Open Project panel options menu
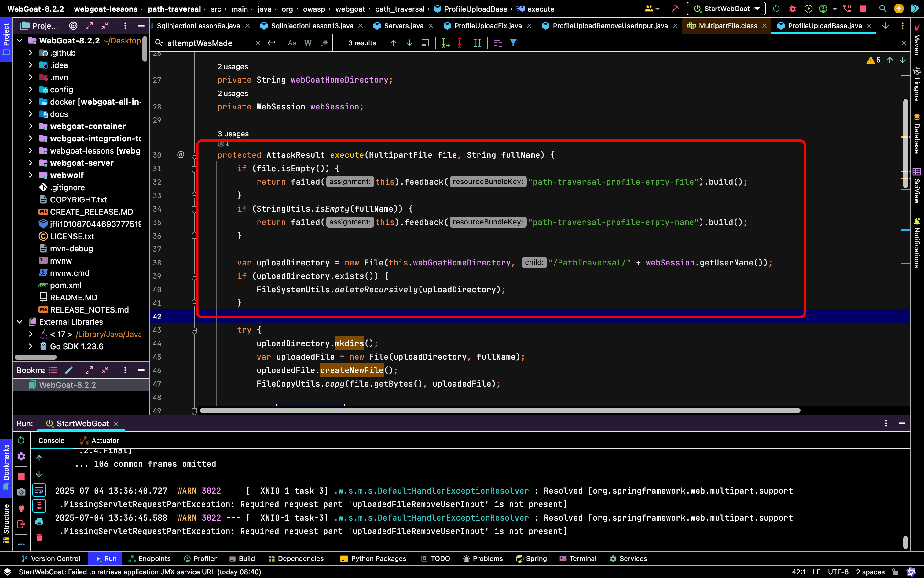This screenshot has height=578, width=924. click(x=125, y=26)
